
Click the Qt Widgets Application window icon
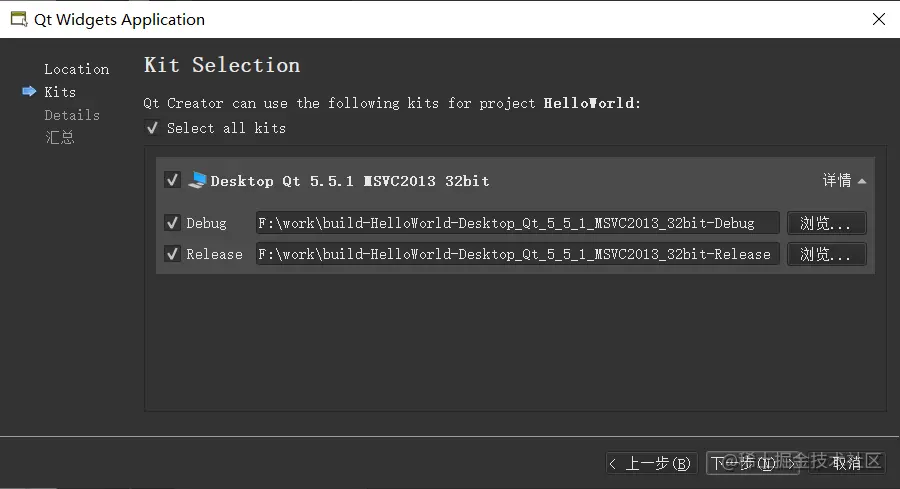pyautogui.click(x=19, y=19)
